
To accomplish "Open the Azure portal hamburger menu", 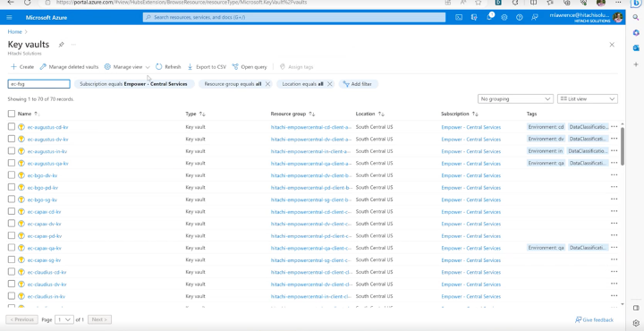I will [10, 17].
